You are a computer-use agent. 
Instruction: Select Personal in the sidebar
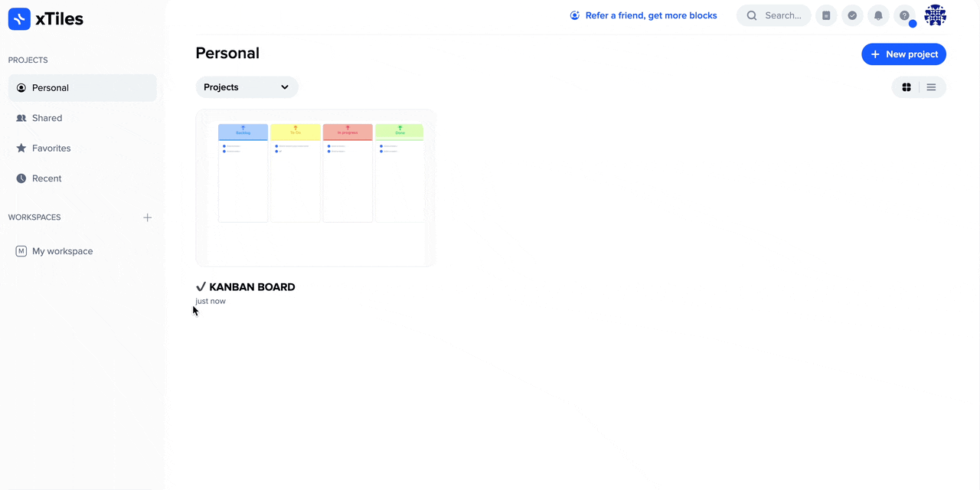click(x=51, y=87)
